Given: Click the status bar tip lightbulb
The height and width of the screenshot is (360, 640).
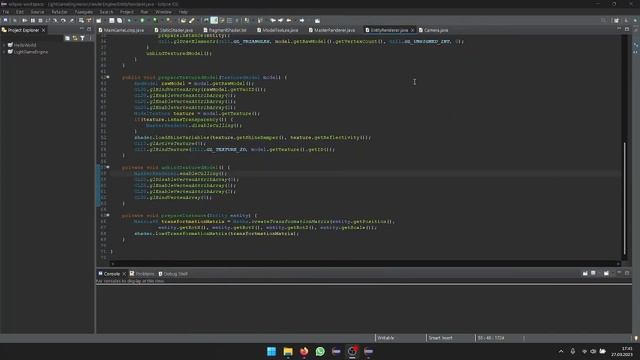Looking at the screenshot, I should coord(636,338).
